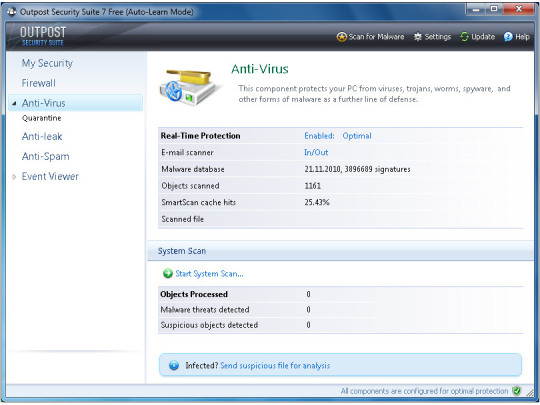Click the Optimal protection level link
Screen dimensions: 540x405
(357, 136)
